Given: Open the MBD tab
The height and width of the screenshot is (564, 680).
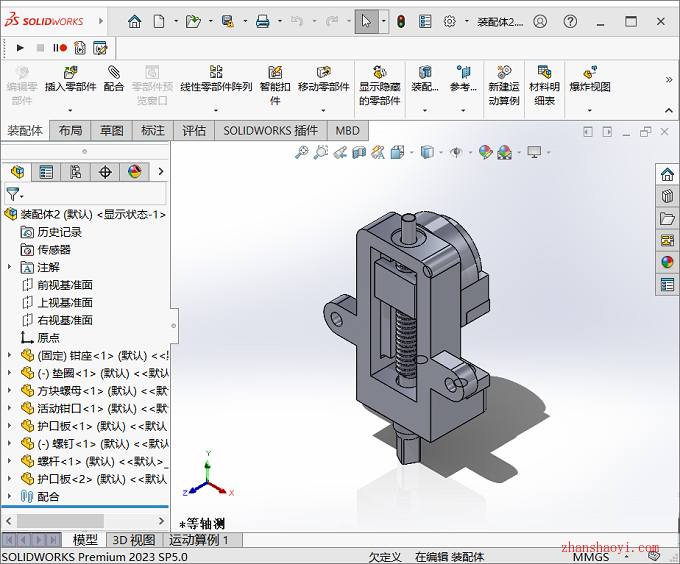Looking at the screenshot, I should pos(347,130).
